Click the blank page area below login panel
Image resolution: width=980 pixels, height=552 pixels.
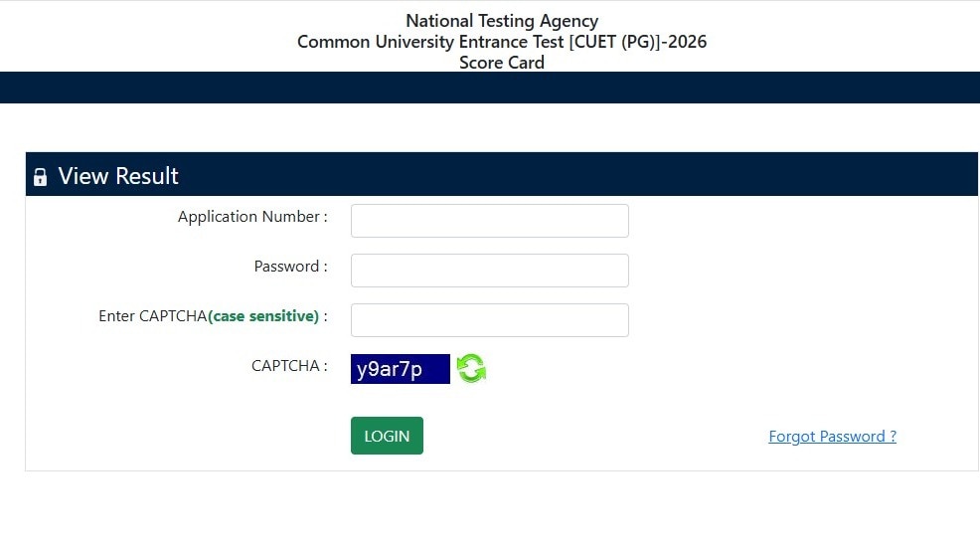tap(490, 512)
